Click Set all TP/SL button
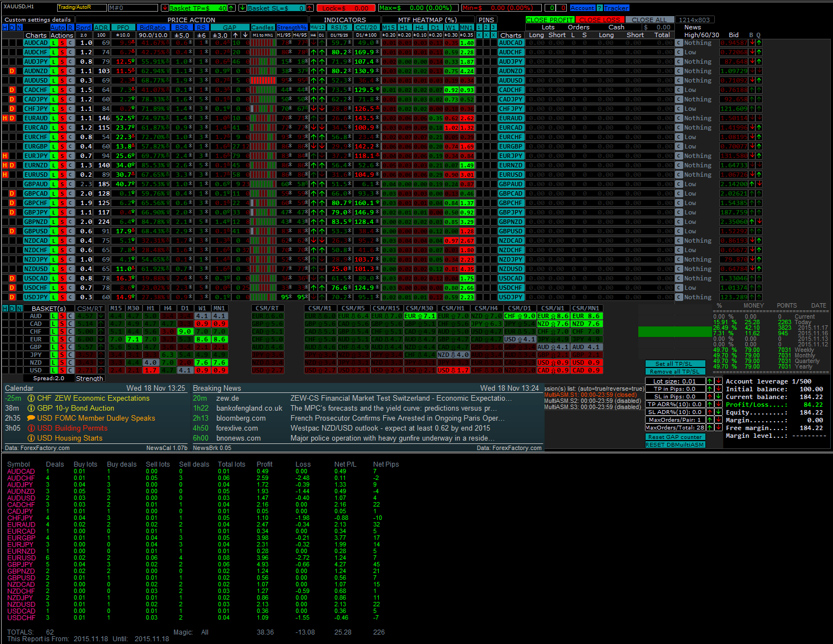This screenshot has width=833, height=644. [675, 364]
